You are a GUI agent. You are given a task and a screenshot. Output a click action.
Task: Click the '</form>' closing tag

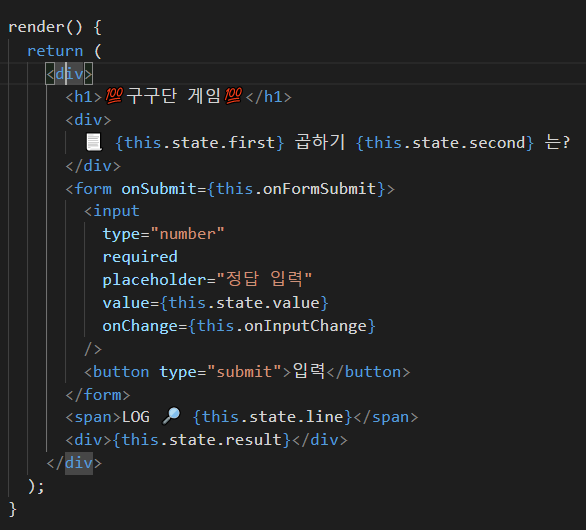pos(98,395)
